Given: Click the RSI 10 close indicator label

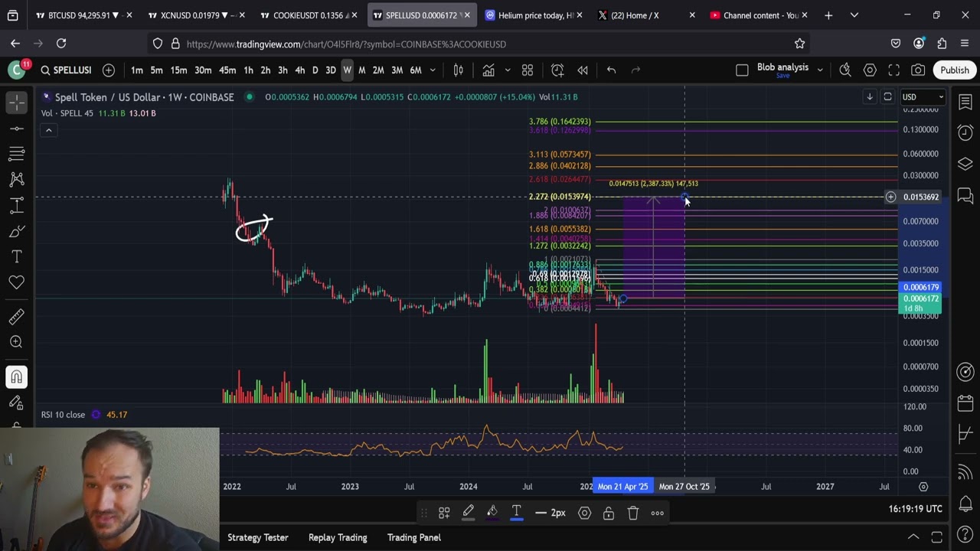Looking at the screenshot, I should 63,415.
